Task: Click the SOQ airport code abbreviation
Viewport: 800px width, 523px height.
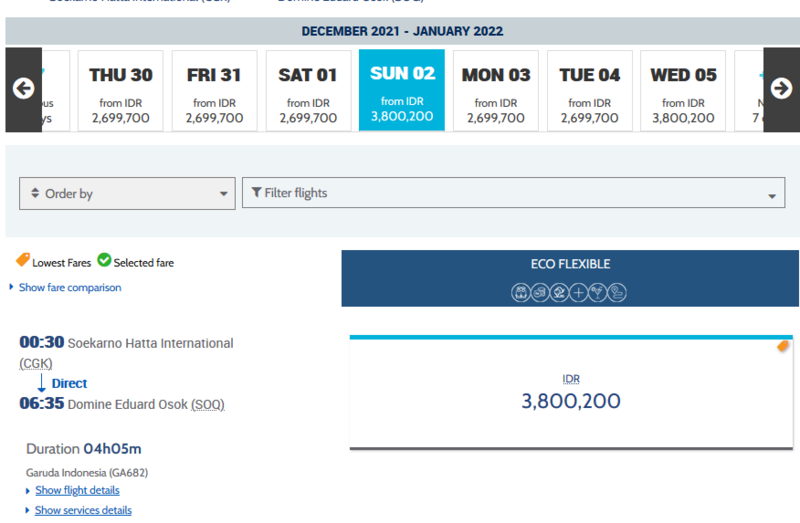Action: point(208,404)
